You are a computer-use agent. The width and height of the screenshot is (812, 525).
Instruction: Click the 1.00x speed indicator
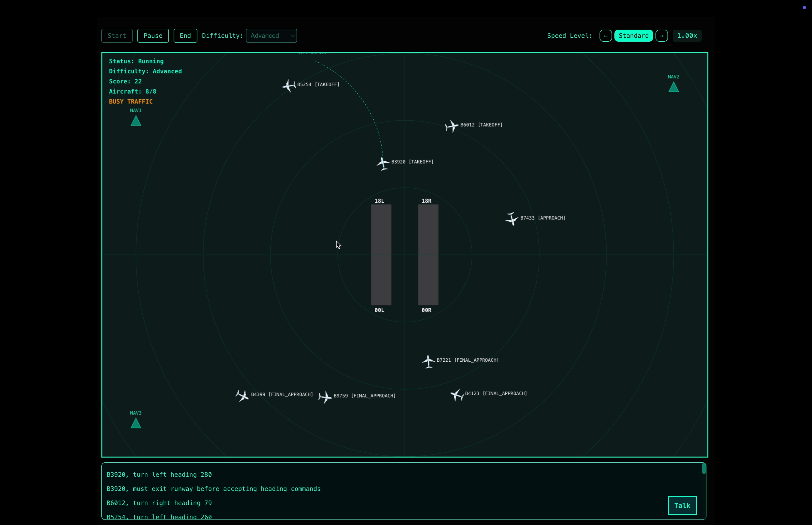(x=687, y=36)
